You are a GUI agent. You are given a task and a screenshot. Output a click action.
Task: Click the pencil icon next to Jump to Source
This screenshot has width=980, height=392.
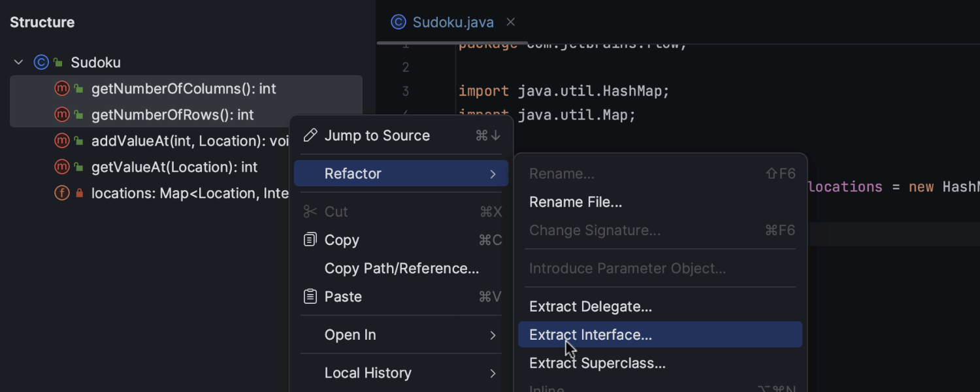(310, 135)
